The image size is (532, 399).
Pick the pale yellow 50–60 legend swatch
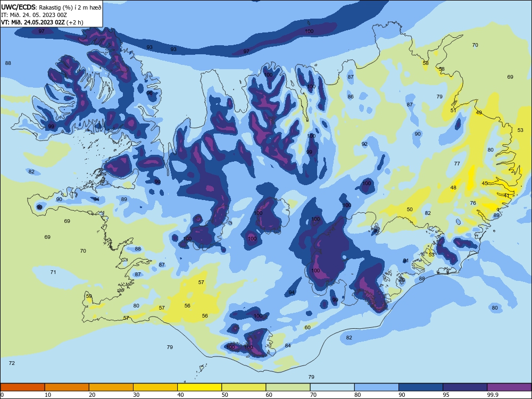(x=244, y=387)
